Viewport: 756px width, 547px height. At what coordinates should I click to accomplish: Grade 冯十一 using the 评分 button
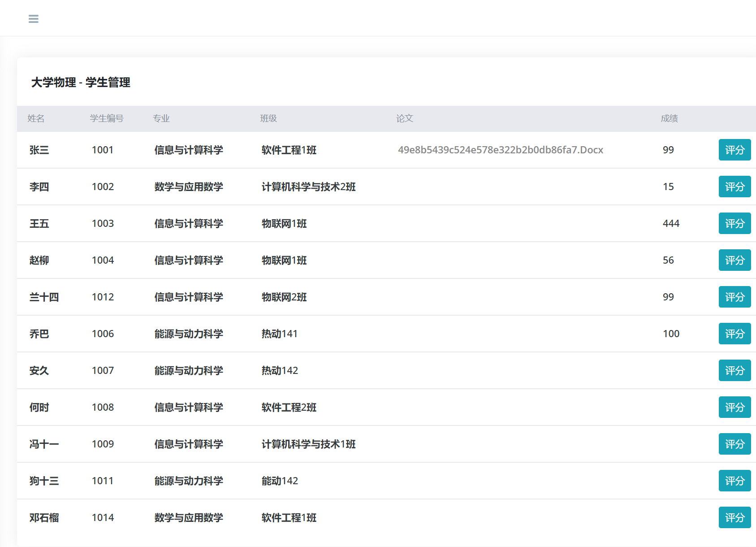point(734,444)
